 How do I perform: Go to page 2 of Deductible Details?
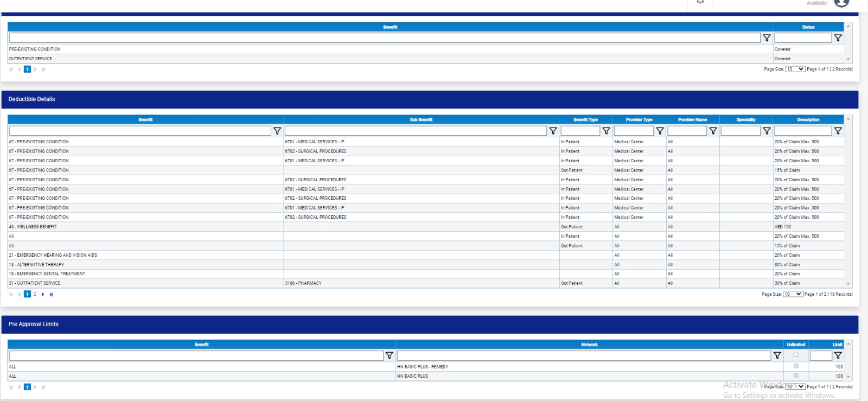click(x=35, y=295)
